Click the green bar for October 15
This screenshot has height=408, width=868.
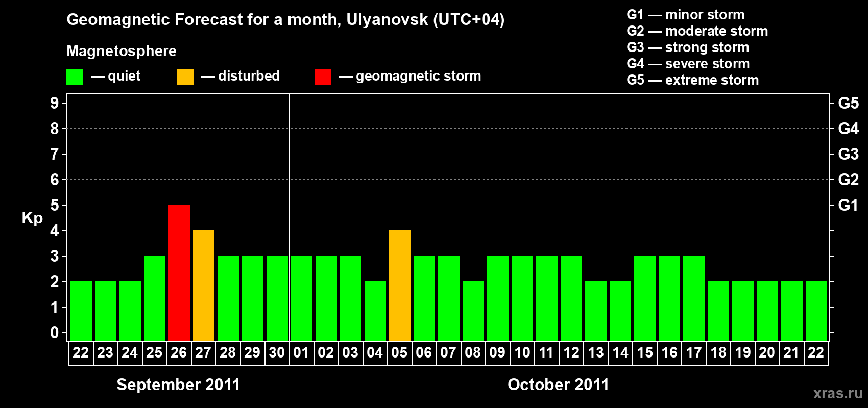[645, 298]
